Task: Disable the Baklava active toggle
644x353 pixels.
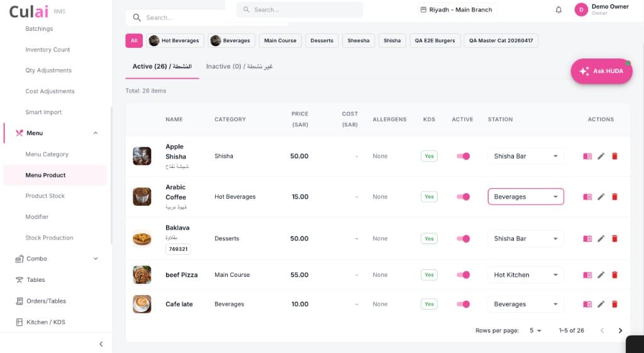Action: [463, 238]
